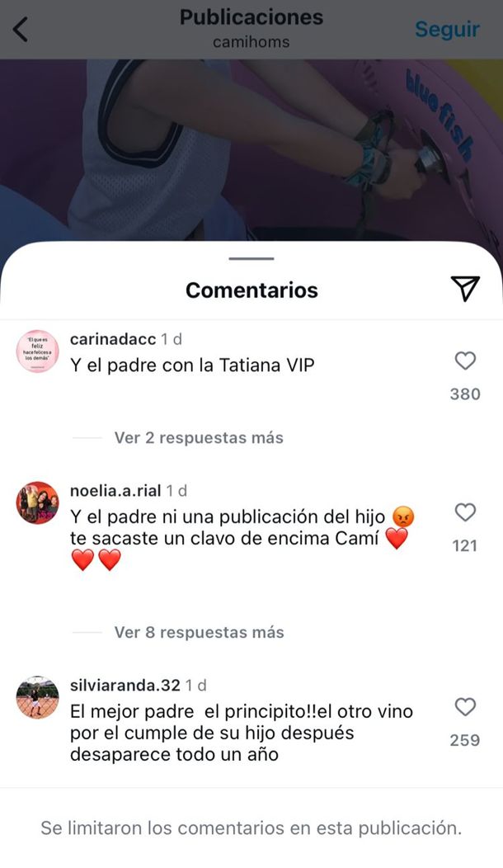Open the silviaranda.32 username link
The image size is (503, 868).
tap(125, 686)
